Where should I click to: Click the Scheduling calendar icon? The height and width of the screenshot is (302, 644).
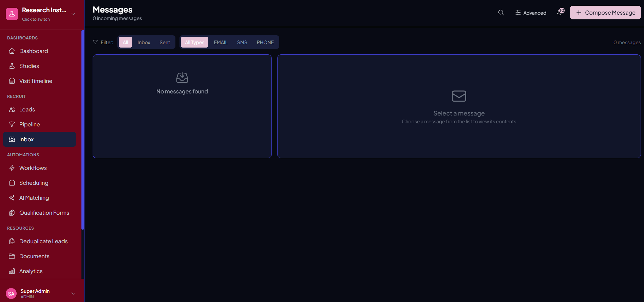12,183
